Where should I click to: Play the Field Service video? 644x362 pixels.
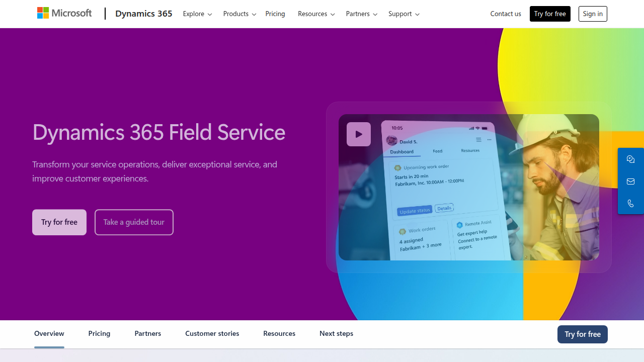tap(359, 134)
